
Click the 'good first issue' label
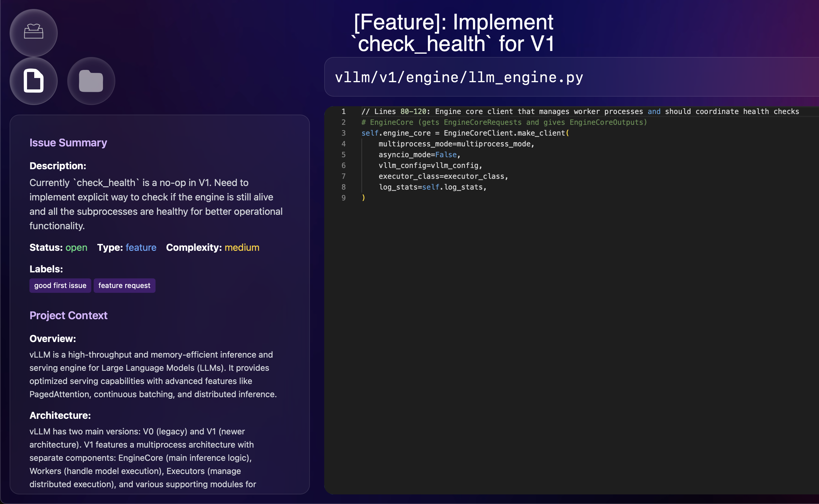[x=60, y=285]
